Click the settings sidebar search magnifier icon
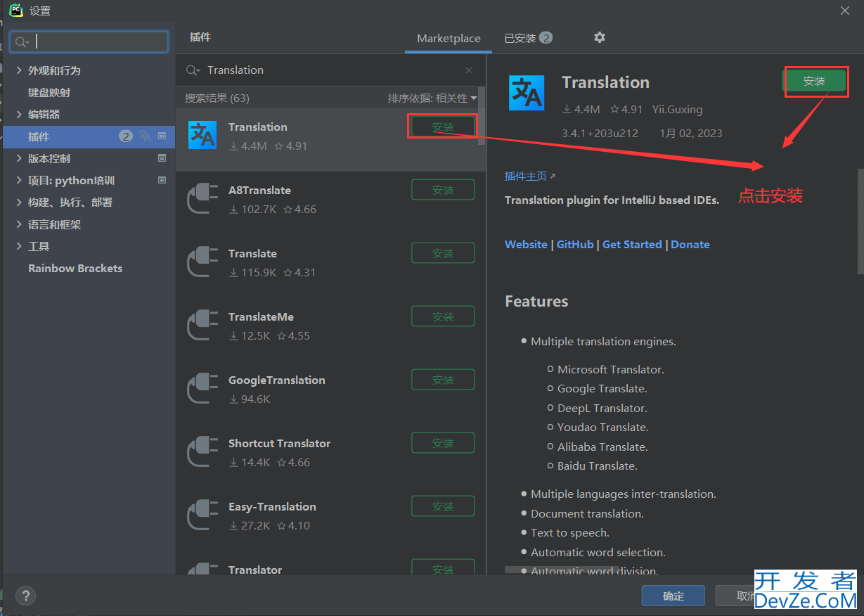Image resolution: width=864 pixels, height=616 pixels. pos(22,42)
